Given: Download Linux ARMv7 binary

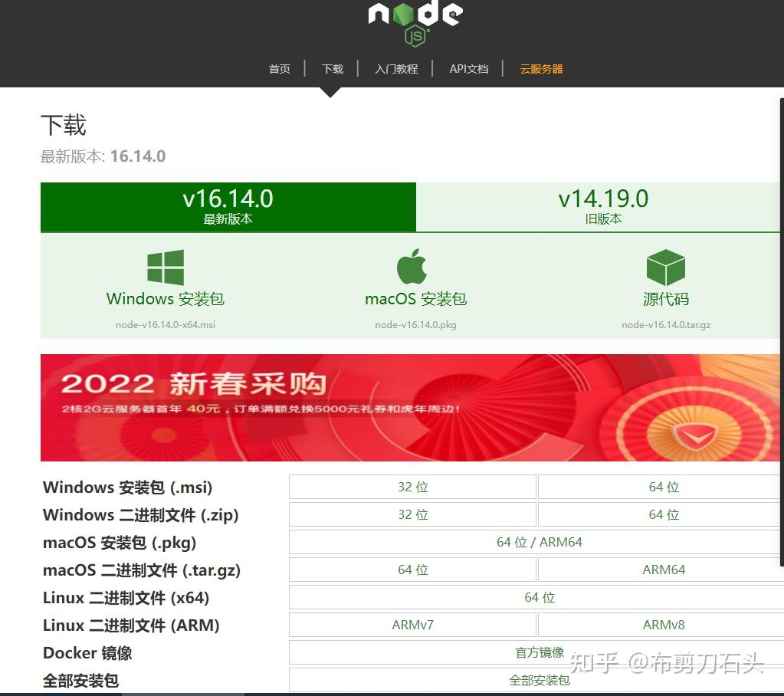Looking at the screenshot, I should pos(412,625).
